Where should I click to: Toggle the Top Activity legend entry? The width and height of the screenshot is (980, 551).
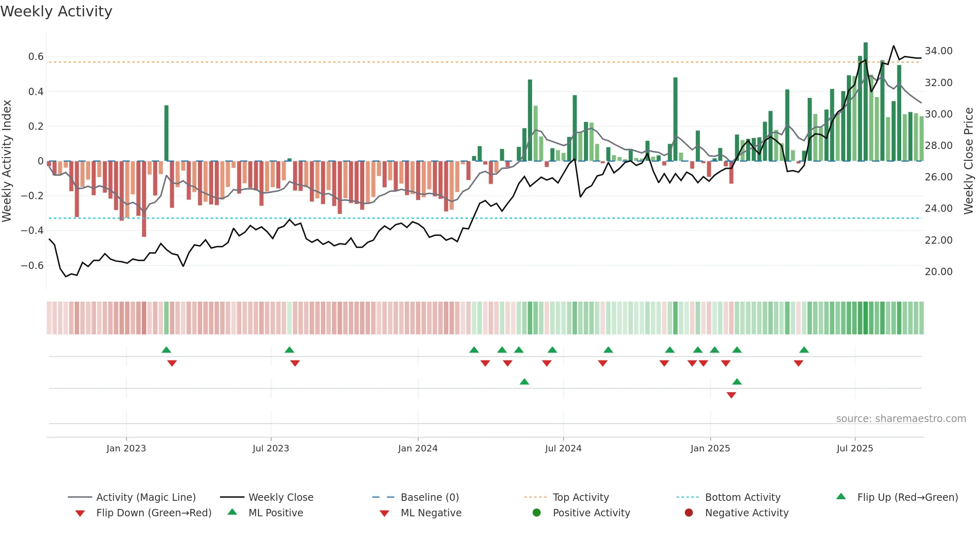(566, 497)
